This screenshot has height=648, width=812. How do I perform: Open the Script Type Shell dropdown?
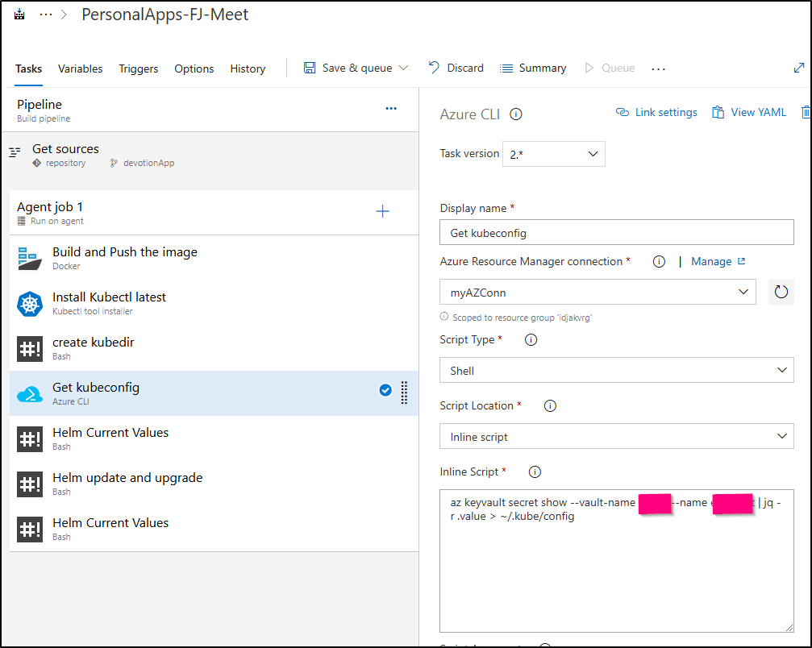coord(616,370)
